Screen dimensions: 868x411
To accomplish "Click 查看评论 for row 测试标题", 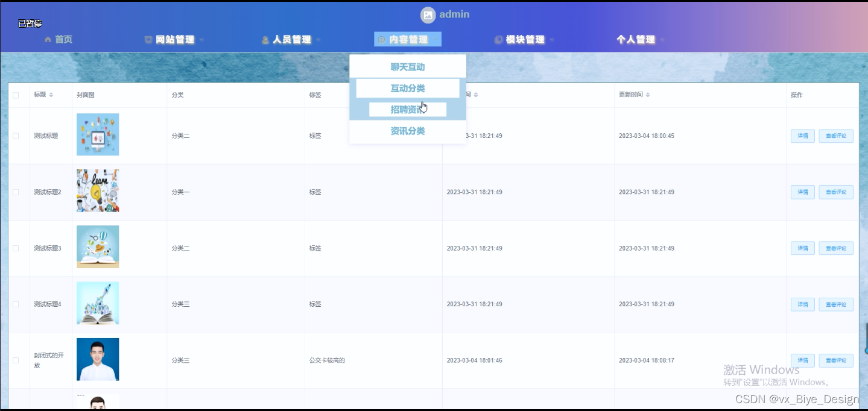I will coord(836,136).
